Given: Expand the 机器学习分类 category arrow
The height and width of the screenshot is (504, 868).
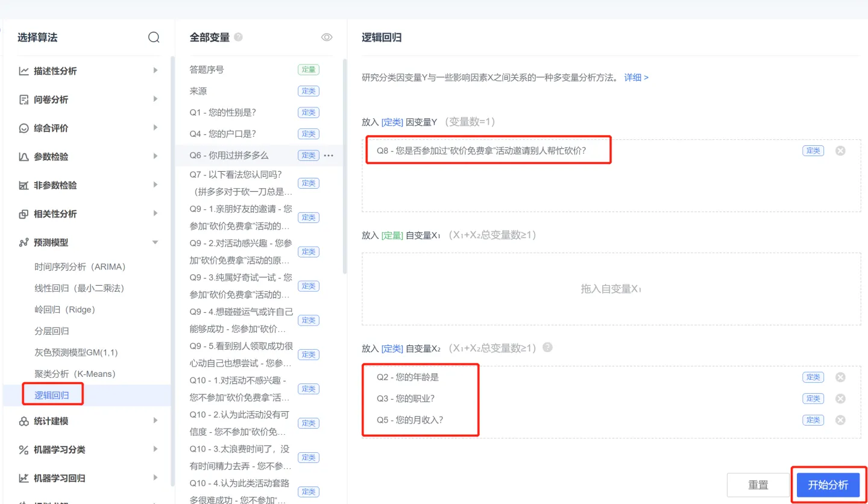Looking at the screenshot, I should pos(156,449).
